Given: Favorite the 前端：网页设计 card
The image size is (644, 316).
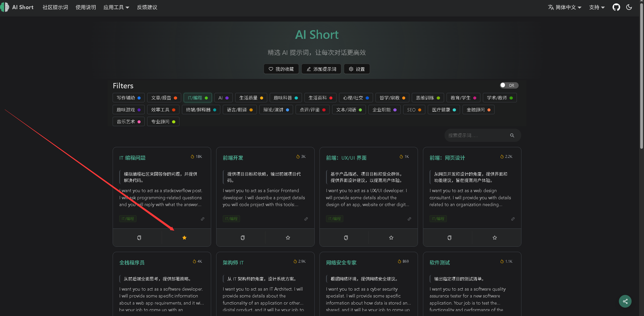Looking at the screenshot, I should [x=495, y=238].
